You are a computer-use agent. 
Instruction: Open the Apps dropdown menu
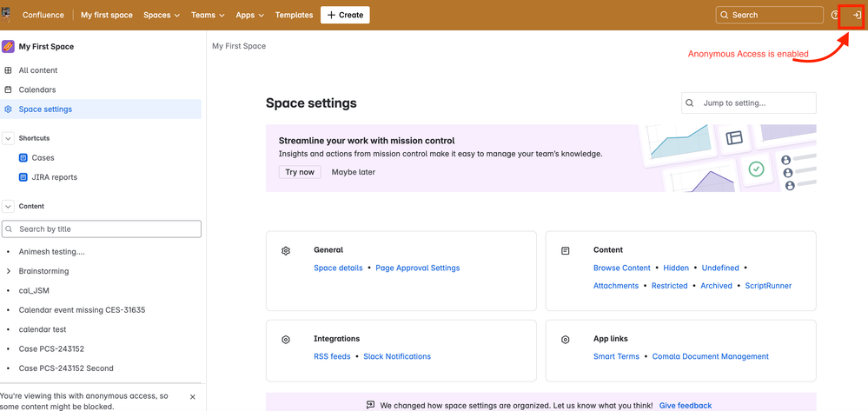point(250,15)
